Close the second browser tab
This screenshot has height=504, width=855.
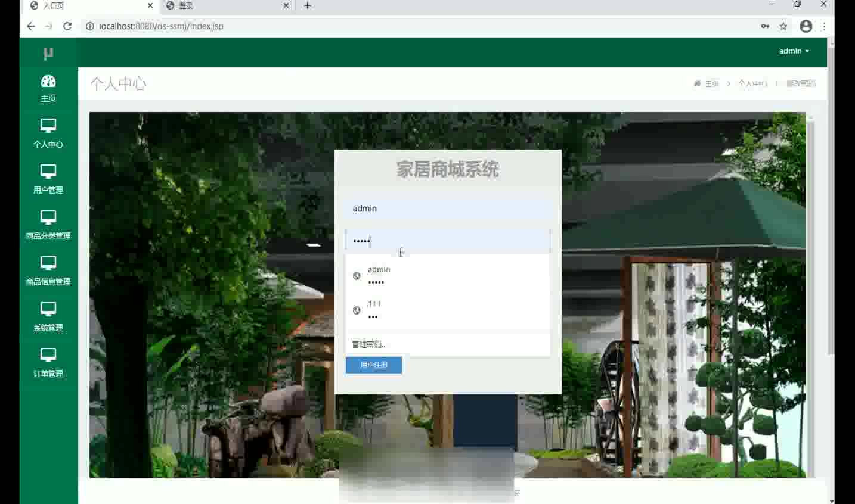click(x=286, y=5)
